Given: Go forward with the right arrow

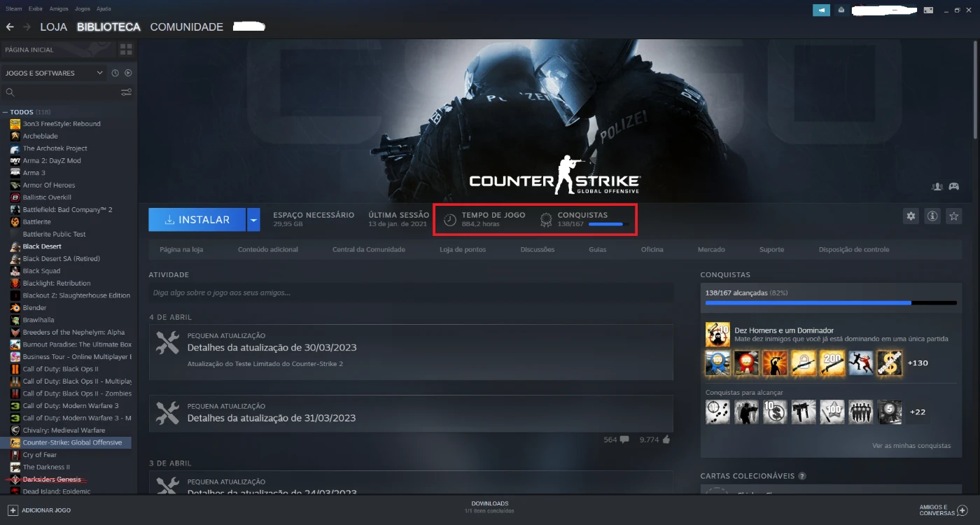Looking at the screenshot, I should tap(27, 27).
